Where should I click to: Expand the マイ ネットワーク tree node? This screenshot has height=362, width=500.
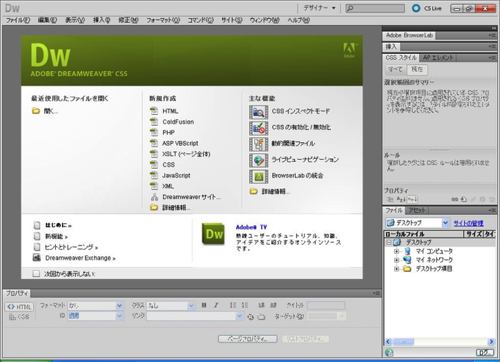[397, 260]
